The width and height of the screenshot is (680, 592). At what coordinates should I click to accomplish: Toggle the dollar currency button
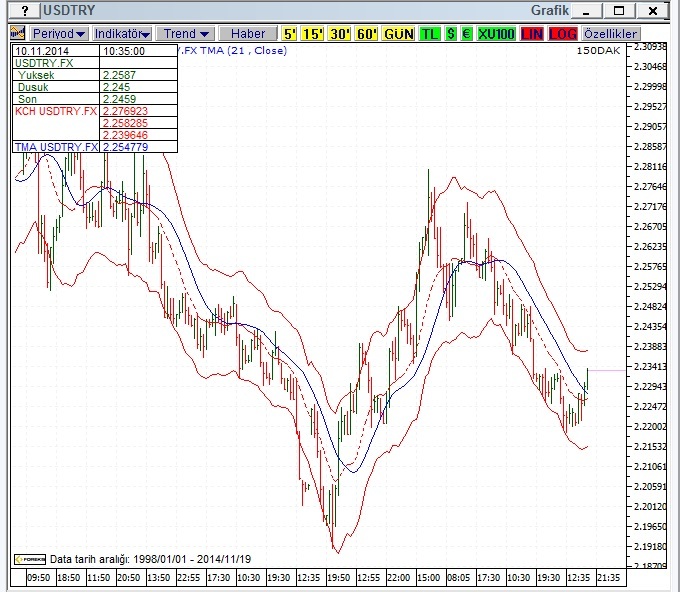tap(451, 33)
